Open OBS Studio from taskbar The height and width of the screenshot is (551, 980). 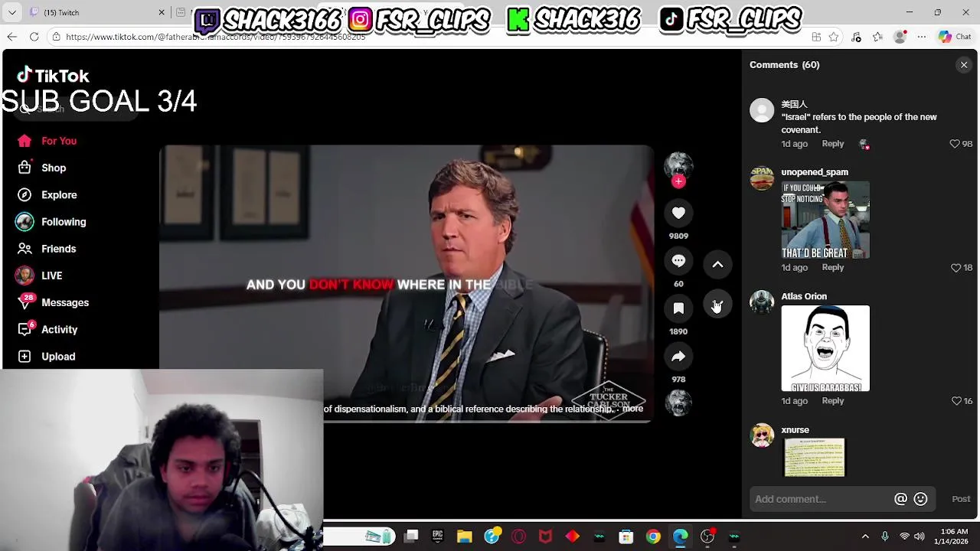[707, 536]
